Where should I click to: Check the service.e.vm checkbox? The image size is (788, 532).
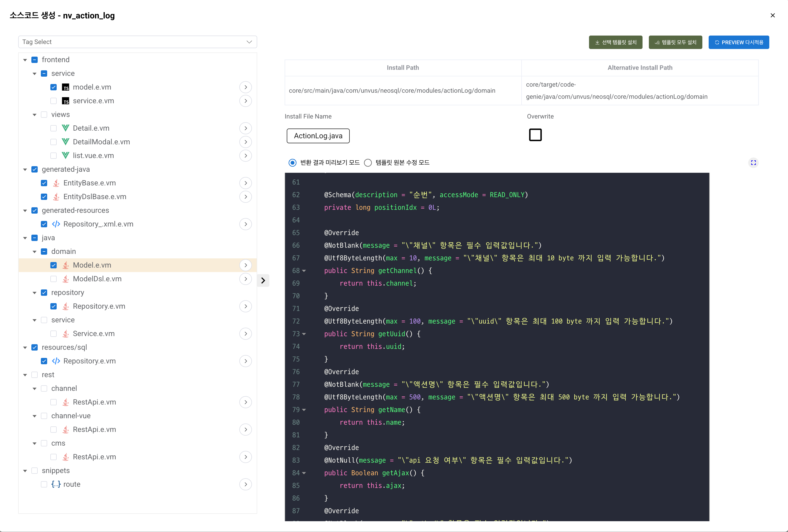click(53, 101)
